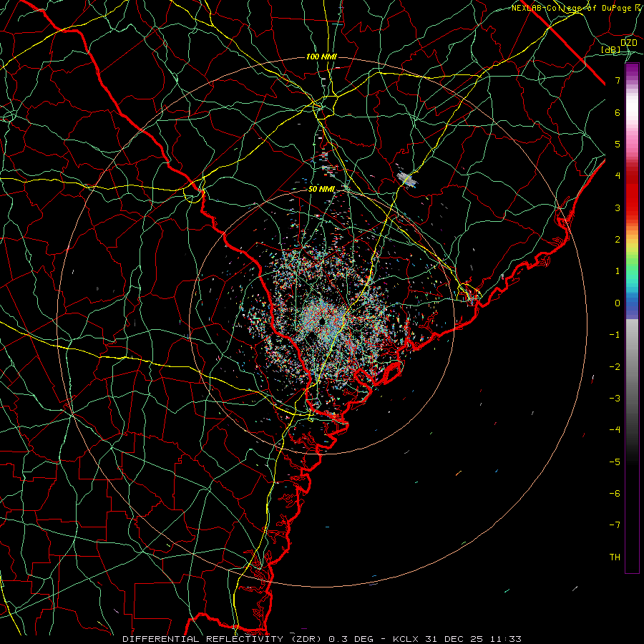644x644 pixels.
Task: Click the TH threshold label on the scale
Action: coord(615,557)
